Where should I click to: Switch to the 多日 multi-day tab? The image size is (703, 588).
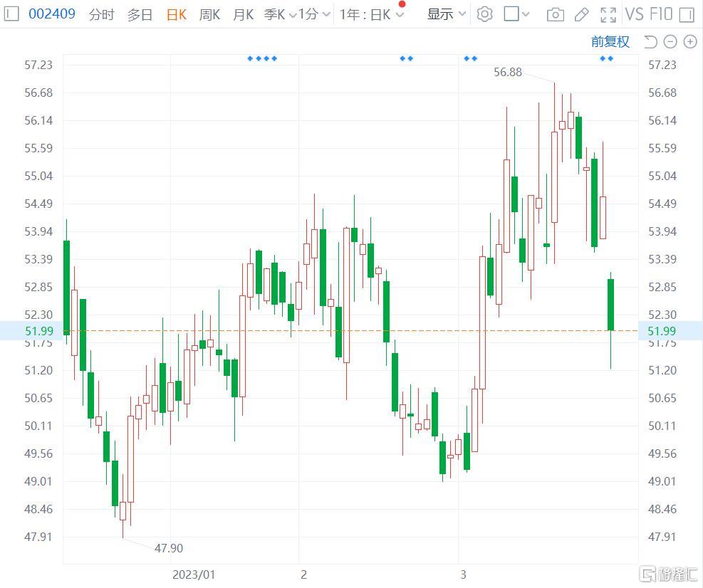[x=140, y=15]
